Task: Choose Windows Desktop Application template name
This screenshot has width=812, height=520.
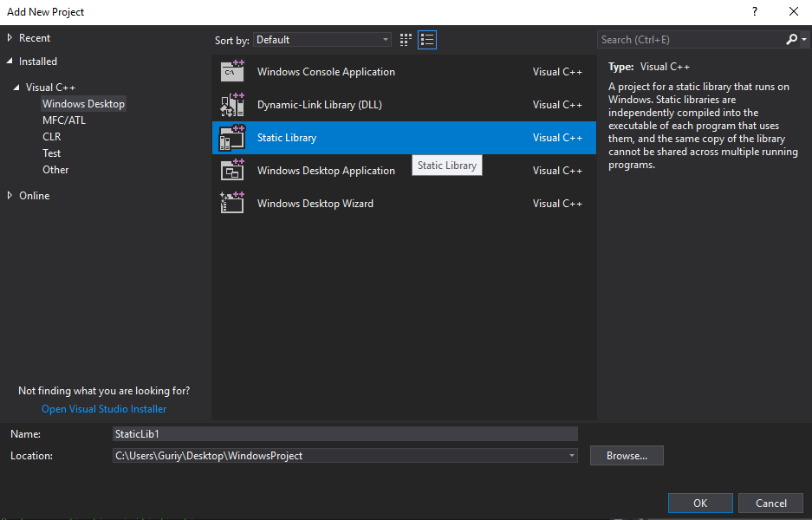Action: (326, 171)
